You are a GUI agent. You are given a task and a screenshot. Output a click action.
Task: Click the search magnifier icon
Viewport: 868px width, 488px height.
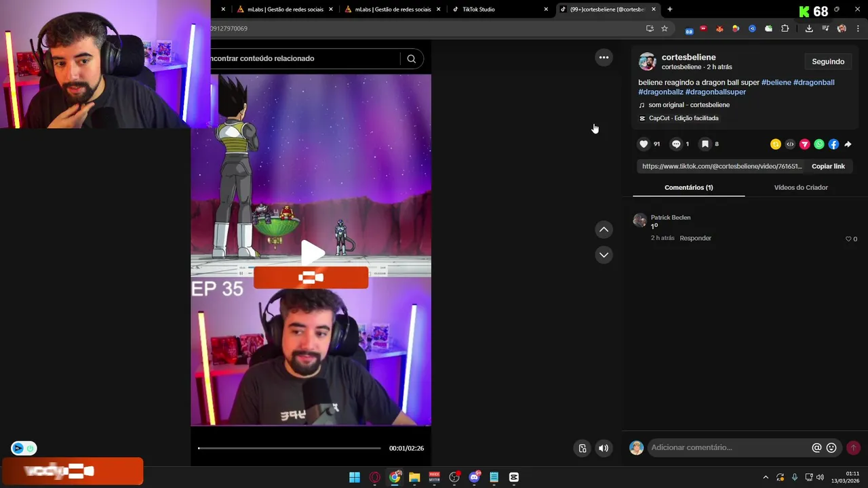click(x=411, y=58)
